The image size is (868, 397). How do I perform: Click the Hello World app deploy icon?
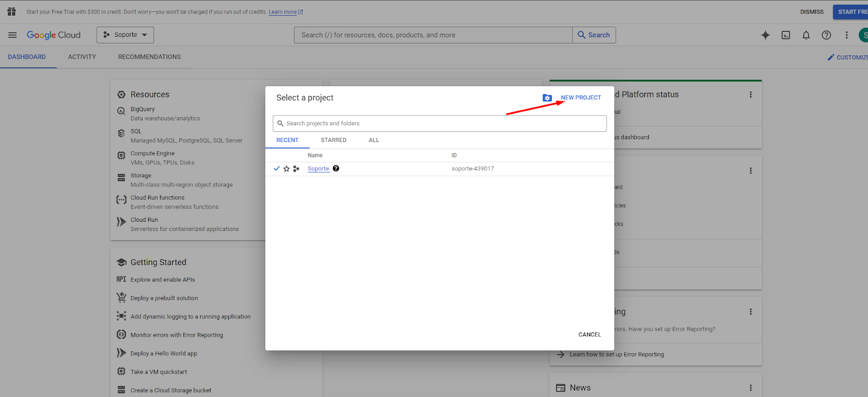click(122, 353)
